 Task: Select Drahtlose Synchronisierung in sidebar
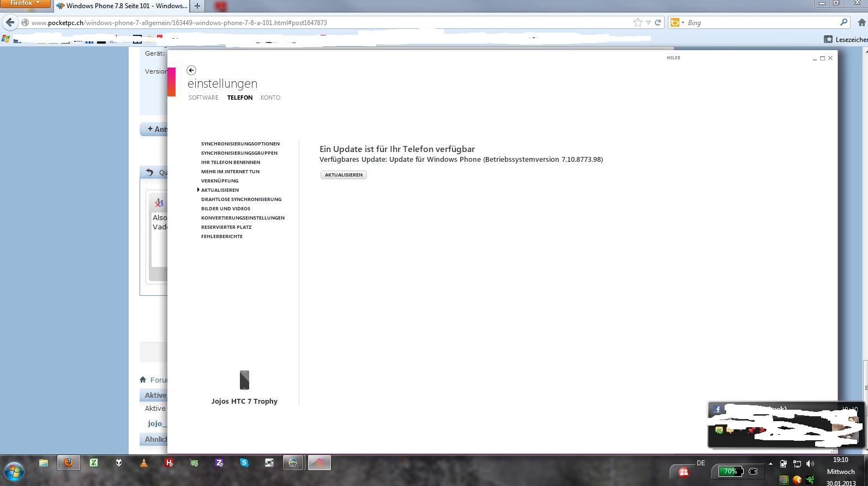pyautogui.click(x=241, y=199)
